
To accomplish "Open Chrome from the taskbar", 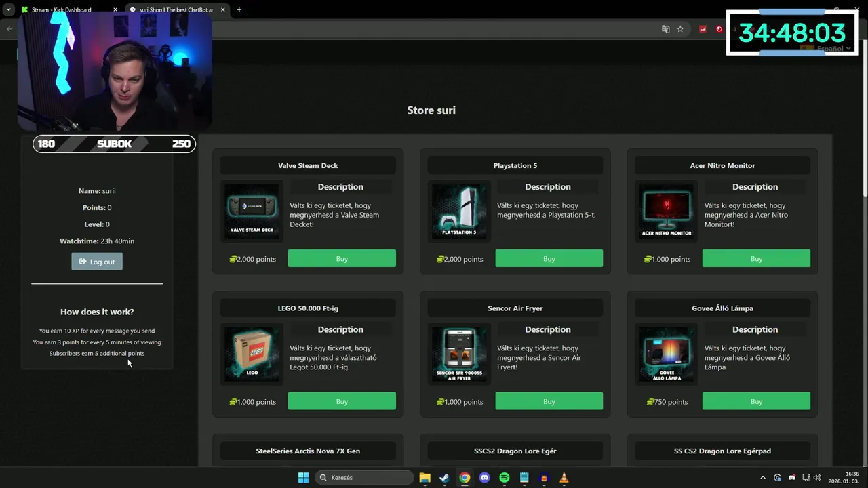I will tap(465, 477).
